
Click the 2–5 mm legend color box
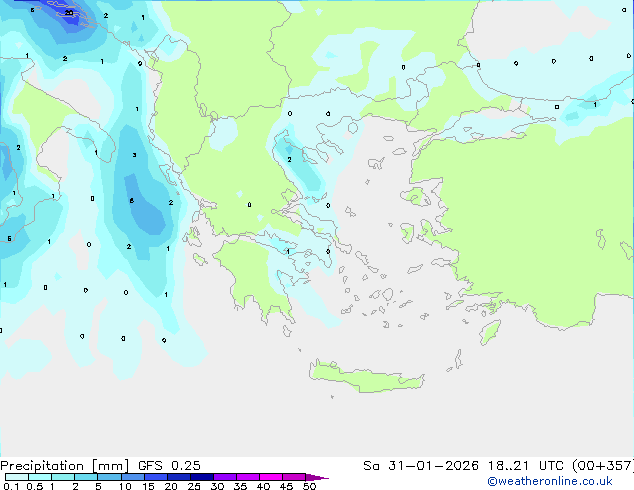[x=86, y=477]
